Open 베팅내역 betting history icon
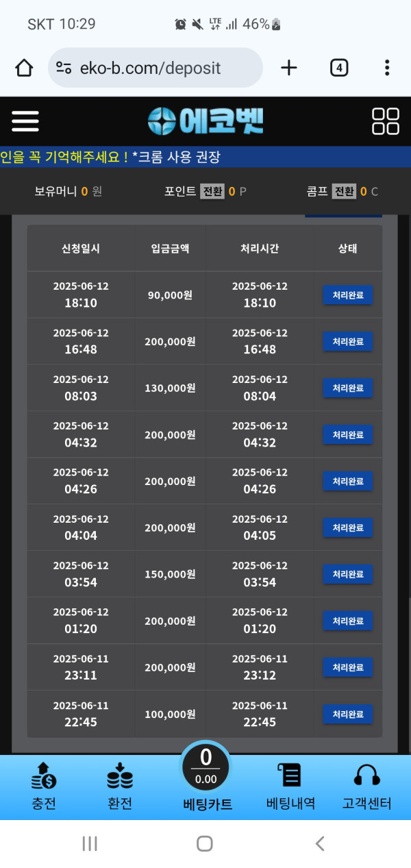This screenshot has width=411, height=868. click(x=290, y=776)
